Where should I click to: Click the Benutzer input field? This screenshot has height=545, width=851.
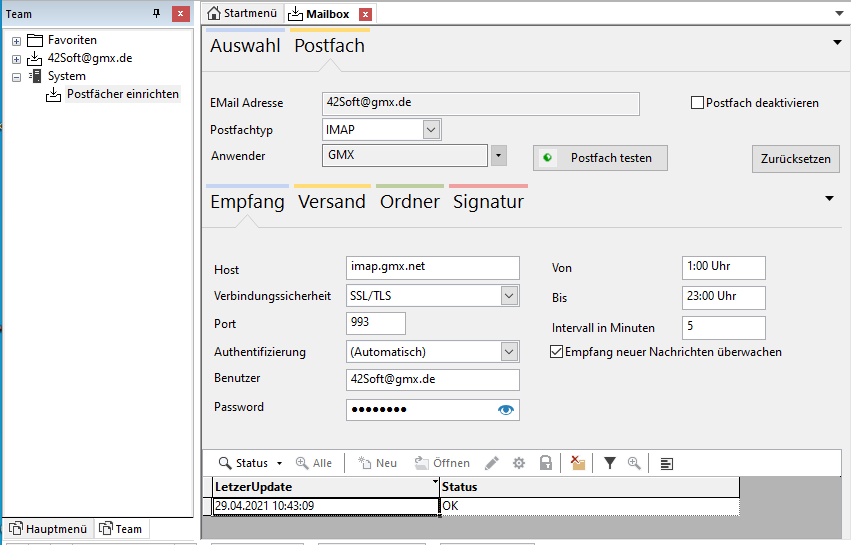coord(433,379)
